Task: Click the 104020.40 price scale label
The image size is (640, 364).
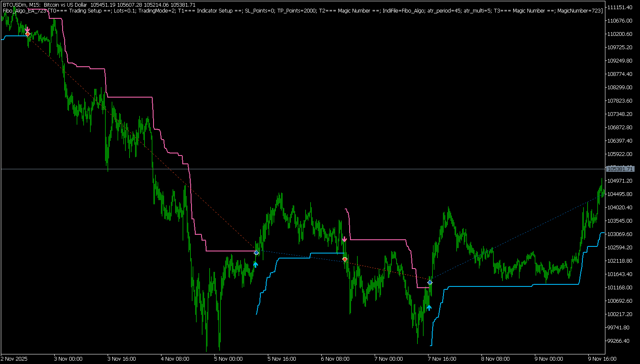Action: pos(620,207)
